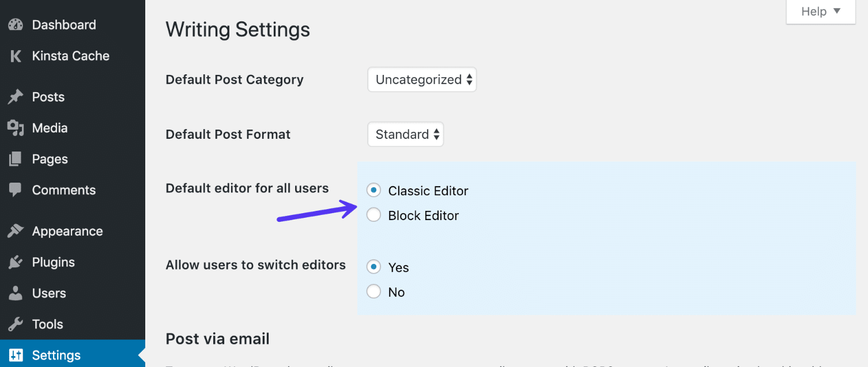The width and height of the screenshot is (868, 367).
Task: Click the Plugins plug icon
Action: point(14,262)
